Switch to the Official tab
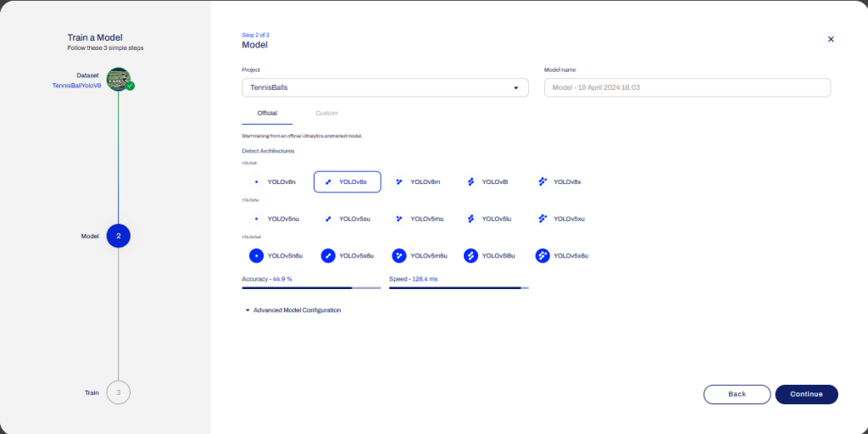Screen dimensions: 868x434 [267, 113]
